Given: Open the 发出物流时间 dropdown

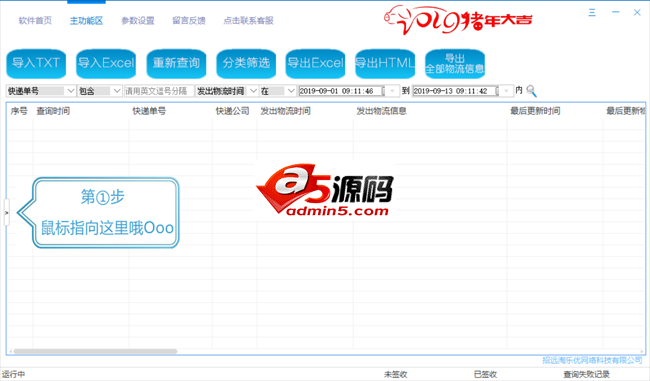Looking at the screenshot, I should coord(253,91).
